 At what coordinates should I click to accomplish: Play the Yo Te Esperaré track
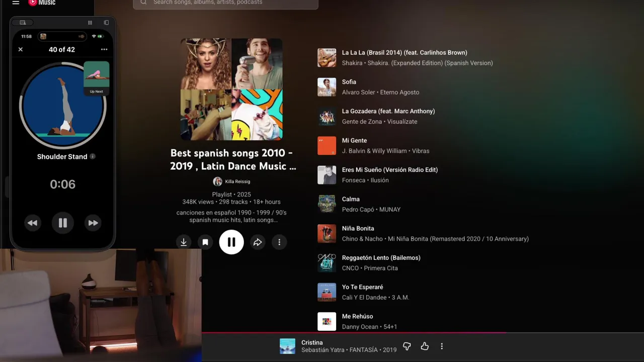tap(362, 287)
